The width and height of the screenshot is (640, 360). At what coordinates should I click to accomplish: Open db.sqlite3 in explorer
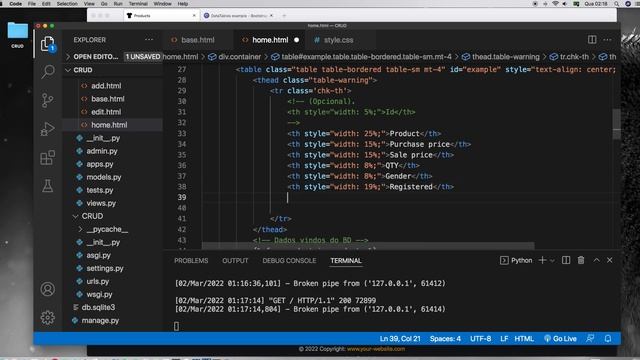pyautogui.click(x=98, y=307)
